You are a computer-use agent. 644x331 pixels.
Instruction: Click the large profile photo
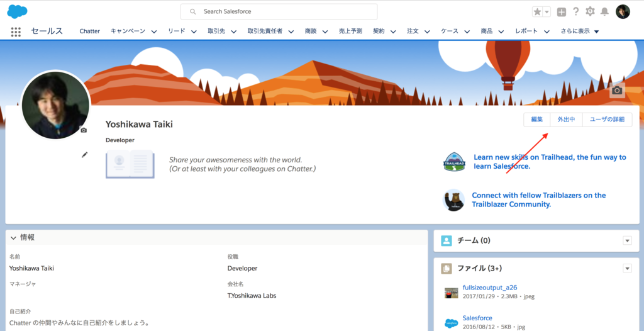[55, 105]
